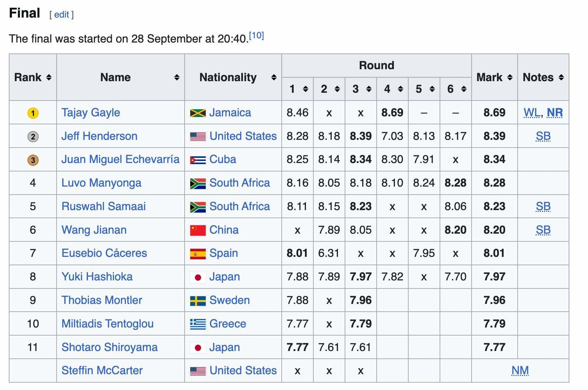Sort by Round 3 results arrows
The image size is (588, 390).
tap(369, 89)
